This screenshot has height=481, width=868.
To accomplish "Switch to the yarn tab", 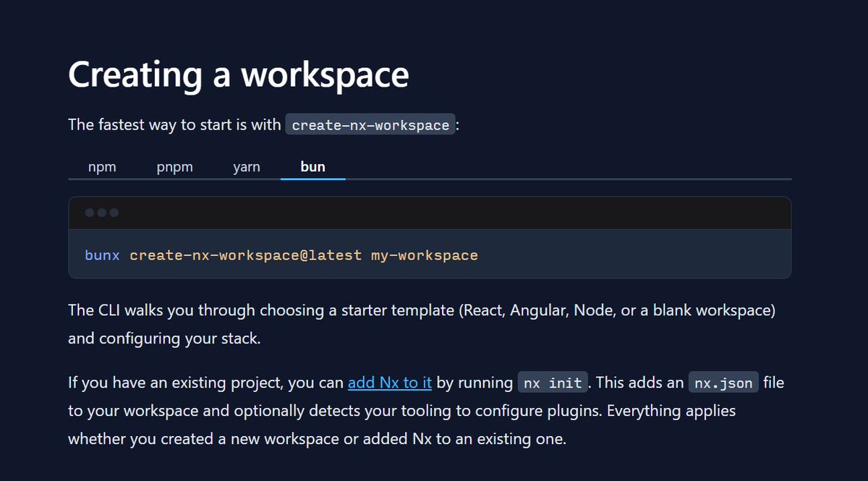I will 247,167.
